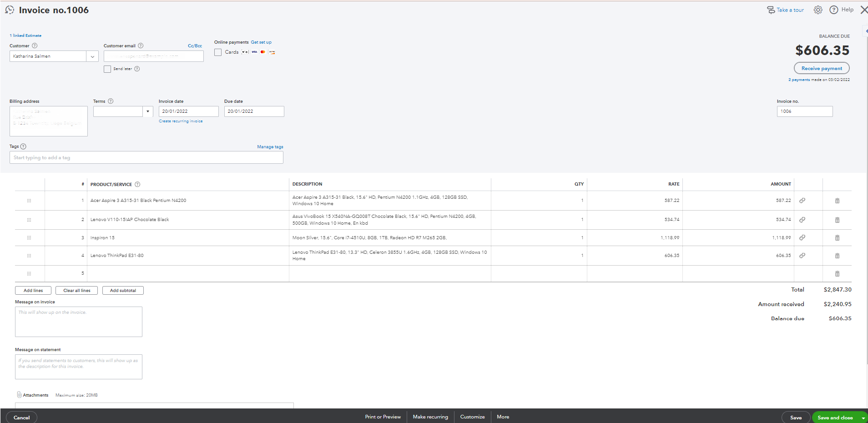Click the Billing address text box
The image size is (868, 423).
(49, 121)
